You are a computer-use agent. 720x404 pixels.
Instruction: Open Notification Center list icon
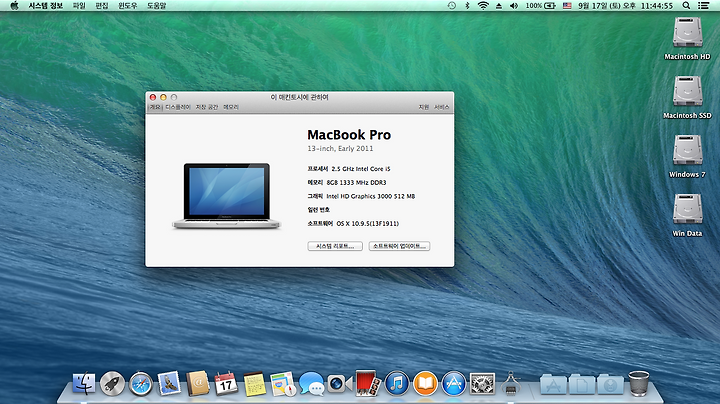[x=703, y=6]
